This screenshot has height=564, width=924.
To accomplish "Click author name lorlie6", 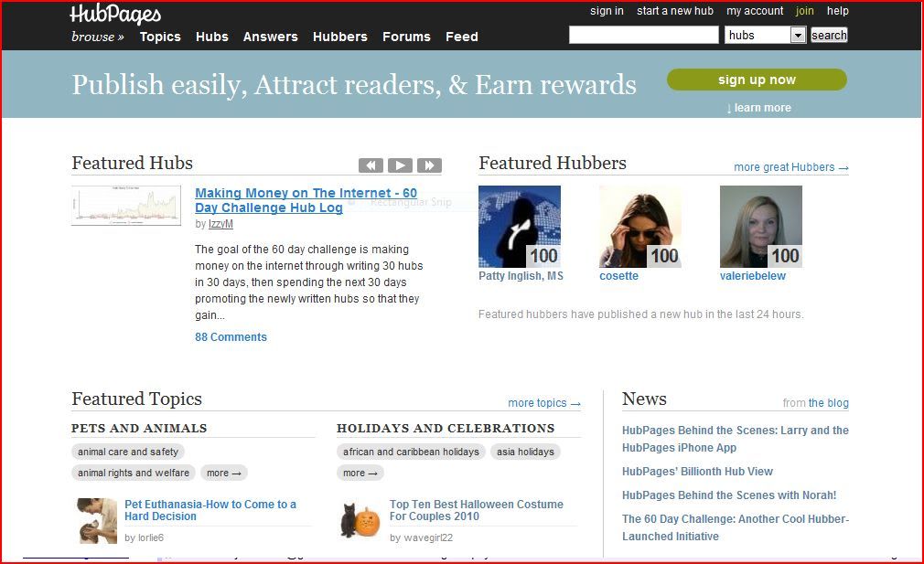I will coord(150,537).
